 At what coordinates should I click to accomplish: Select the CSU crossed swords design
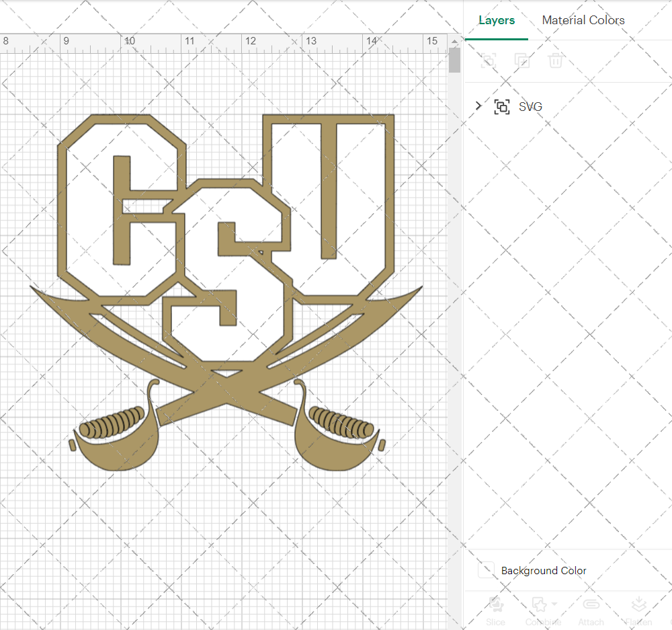pos(226,292)
